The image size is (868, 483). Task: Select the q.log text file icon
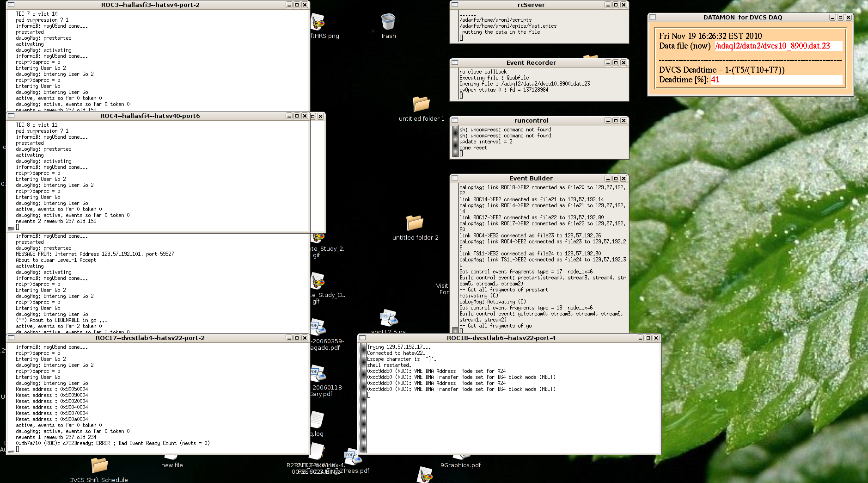[317, 420]
